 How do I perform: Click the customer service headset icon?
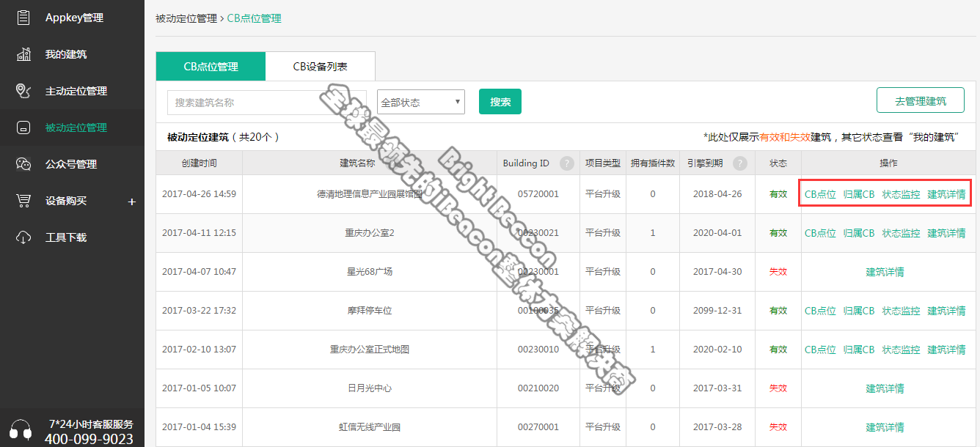[21, 431]
